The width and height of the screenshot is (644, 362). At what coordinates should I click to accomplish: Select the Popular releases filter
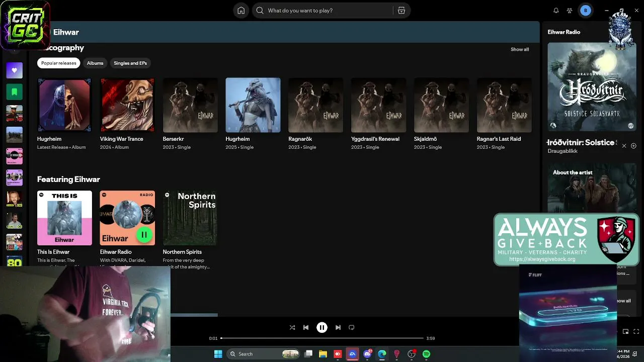click(59, 63)
